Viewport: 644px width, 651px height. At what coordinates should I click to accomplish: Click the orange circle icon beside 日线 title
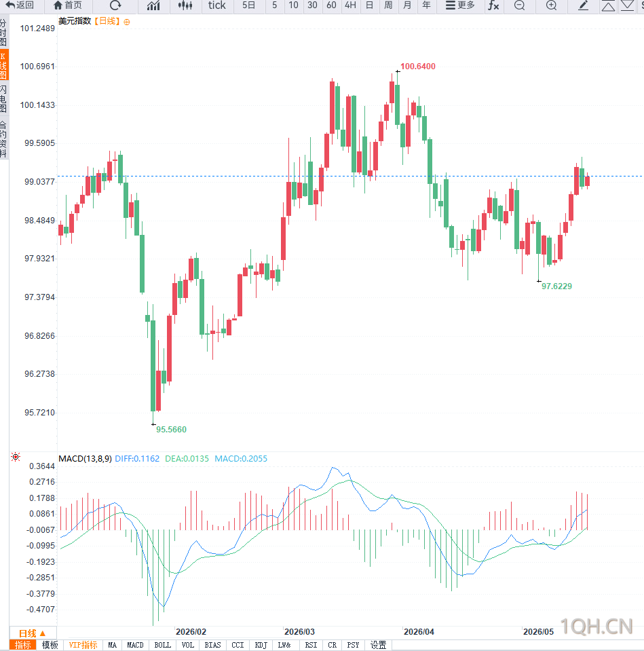pos(127,22)
